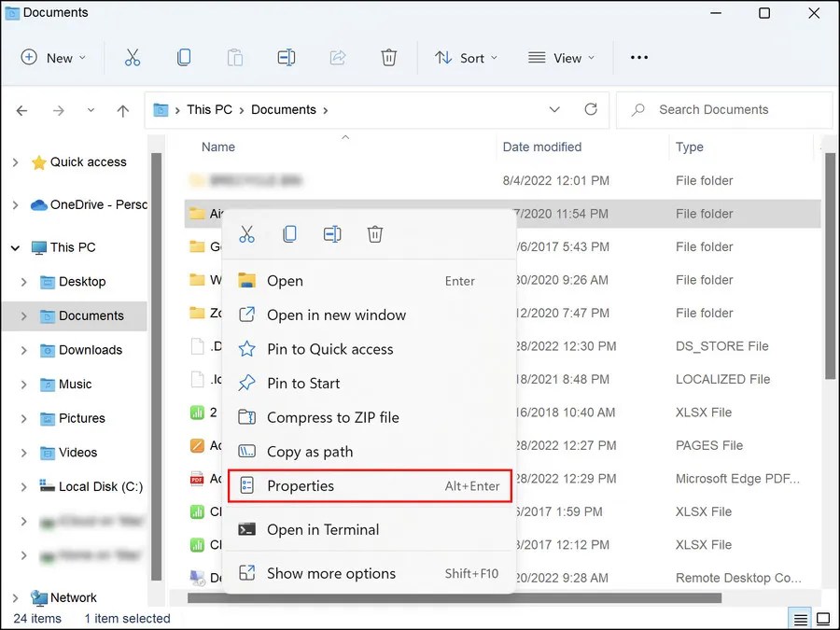Open the Sort dropdown
The image size is (840, 630).
coord(466,57)
